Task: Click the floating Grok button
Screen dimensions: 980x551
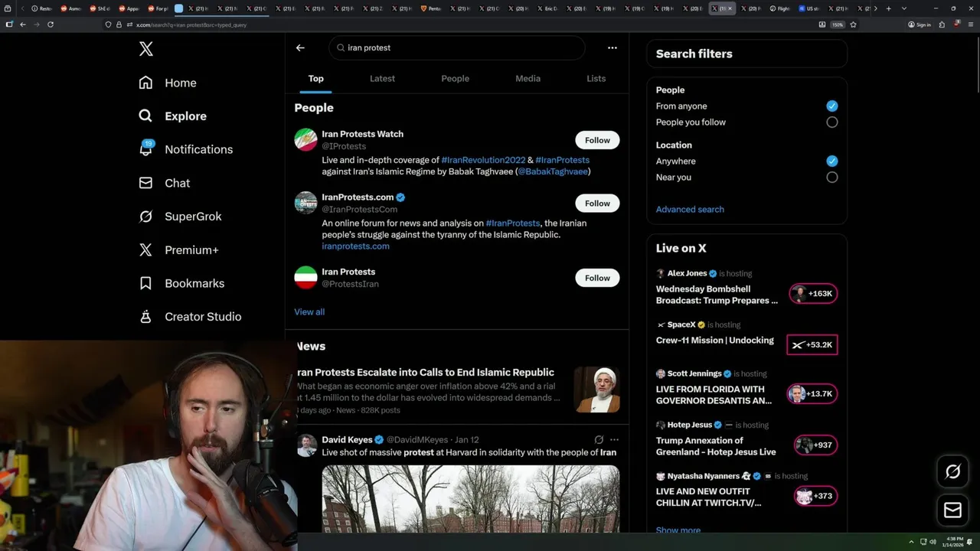Action: [x=952, y=472]
